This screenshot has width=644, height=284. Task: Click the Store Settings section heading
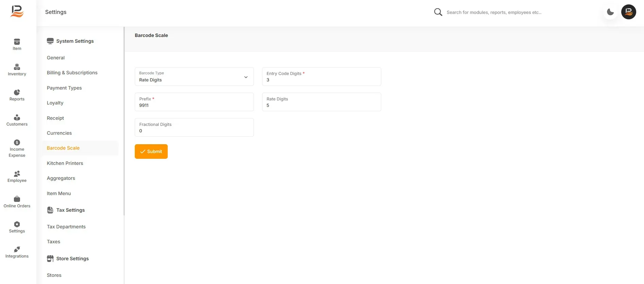click(72, 259)
